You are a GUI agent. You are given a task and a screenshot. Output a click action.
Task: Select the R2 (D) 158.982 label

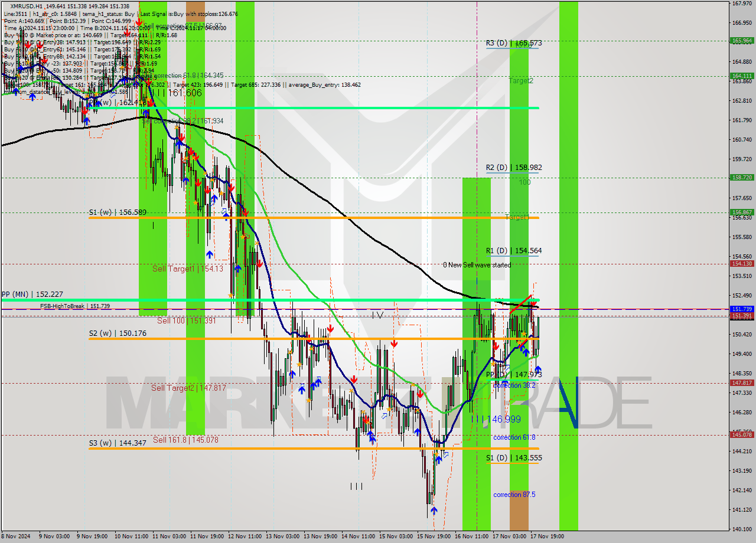click(x=514, y=168)
